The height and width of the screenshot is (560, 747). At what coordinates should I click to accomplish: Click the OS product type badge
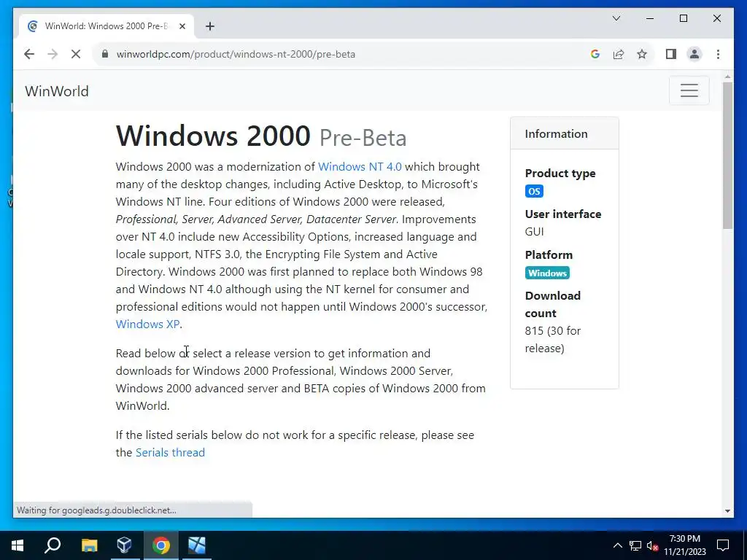coord(534,192)
